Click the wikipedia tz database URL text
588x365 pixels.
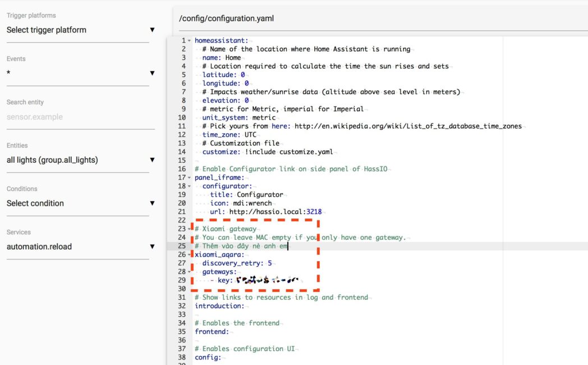point(408,126)
